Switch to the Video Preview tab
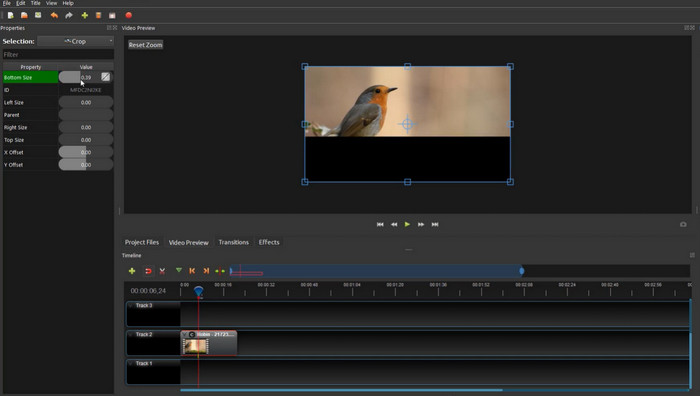Screen dimensions: 700x396 [188, 242]
